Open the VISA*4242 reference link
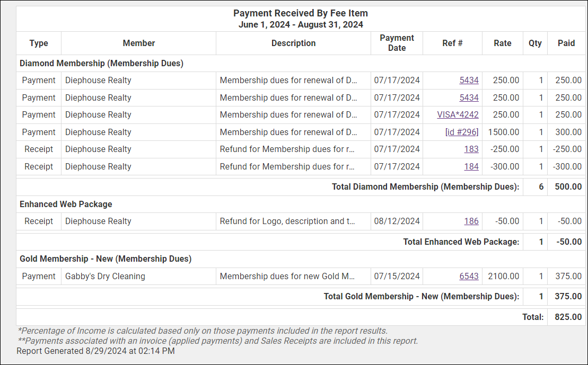 coord(458,115)
